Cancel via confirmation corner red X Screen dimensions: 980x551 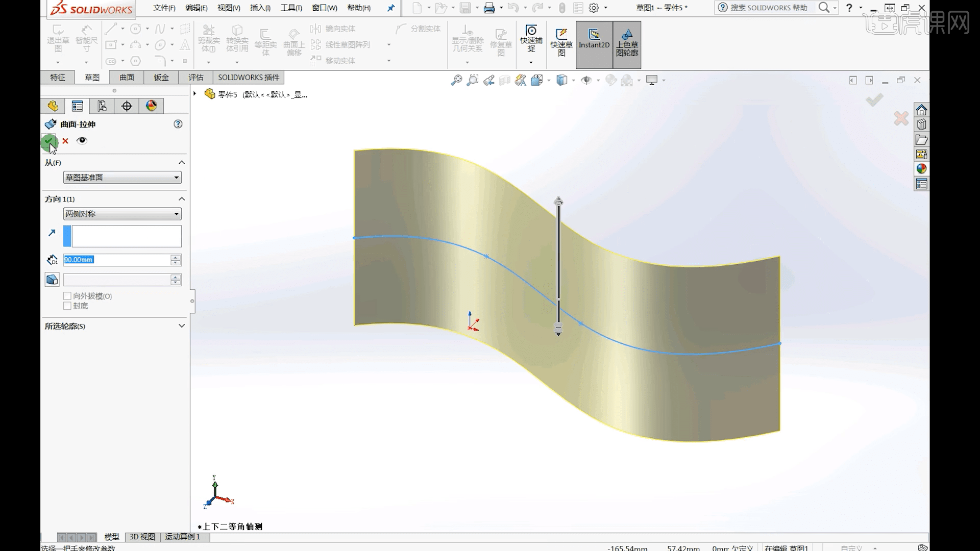click(901, 118)
